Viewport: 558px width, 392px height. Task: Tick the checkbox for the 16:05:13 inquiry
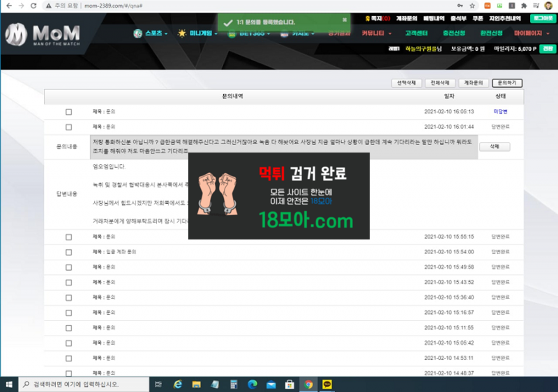69,112
